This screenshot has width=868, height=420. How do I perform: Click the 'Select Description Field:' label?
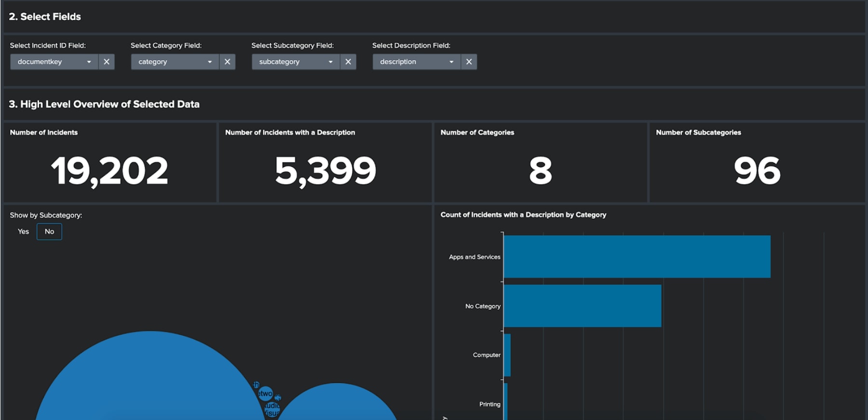[x=411, y=45]
